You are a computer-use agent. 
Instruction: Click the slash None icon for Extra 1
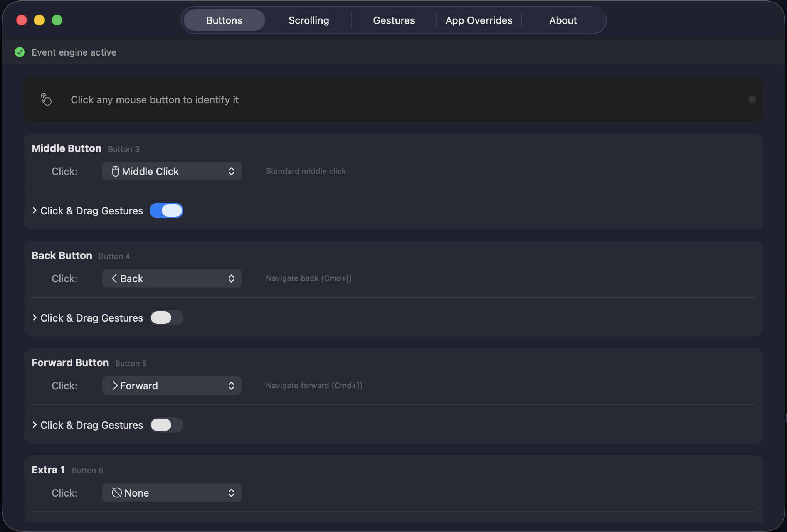pos(117,493)
